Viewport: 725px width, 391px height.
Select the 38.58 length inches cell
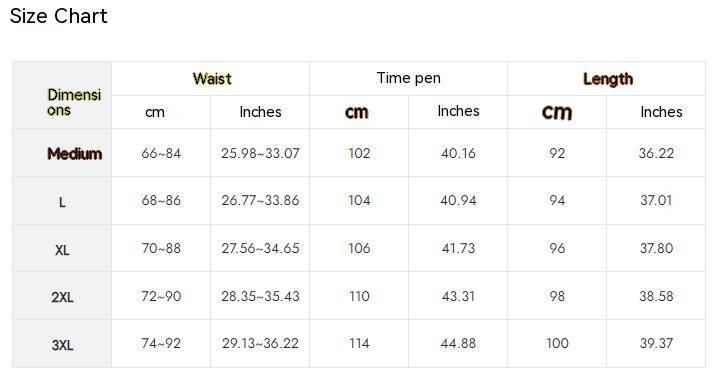pos(656,296)
